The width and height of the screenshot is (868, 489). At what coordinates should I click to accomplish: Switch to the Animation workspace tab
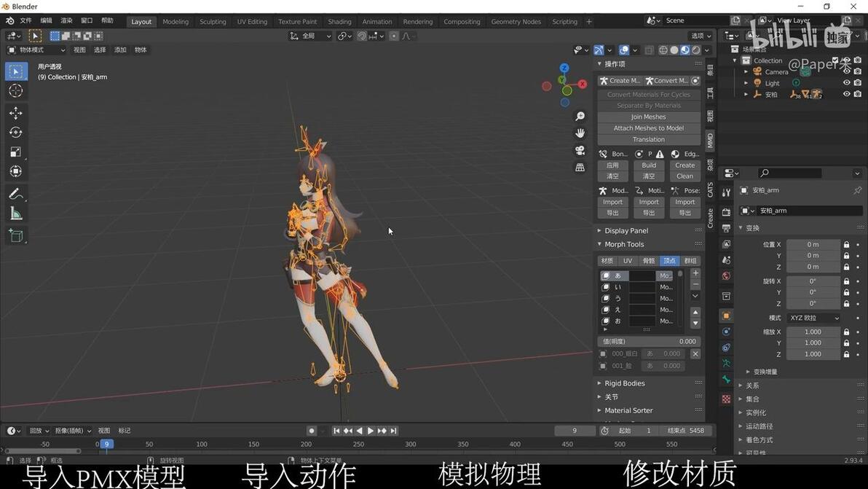377,22
